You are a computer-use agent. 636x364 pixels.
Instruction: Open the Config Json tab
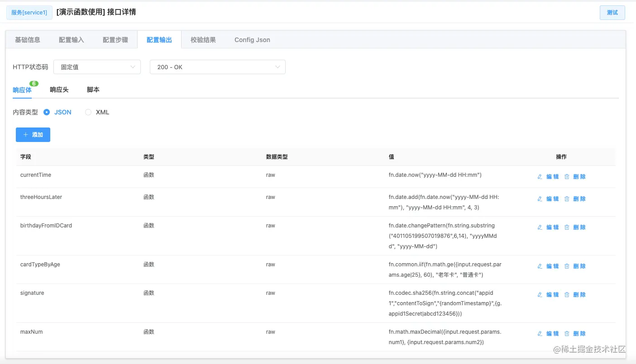click(x=252, y=40)
